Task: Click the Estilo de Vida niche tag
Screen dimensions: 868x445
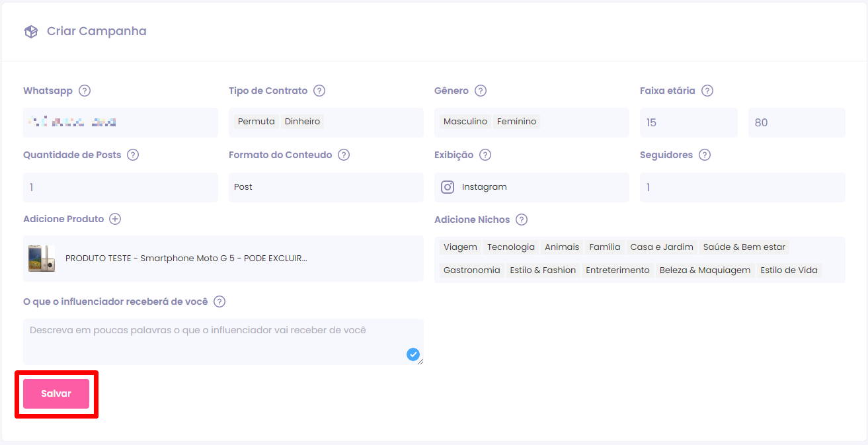Action: 789,270
